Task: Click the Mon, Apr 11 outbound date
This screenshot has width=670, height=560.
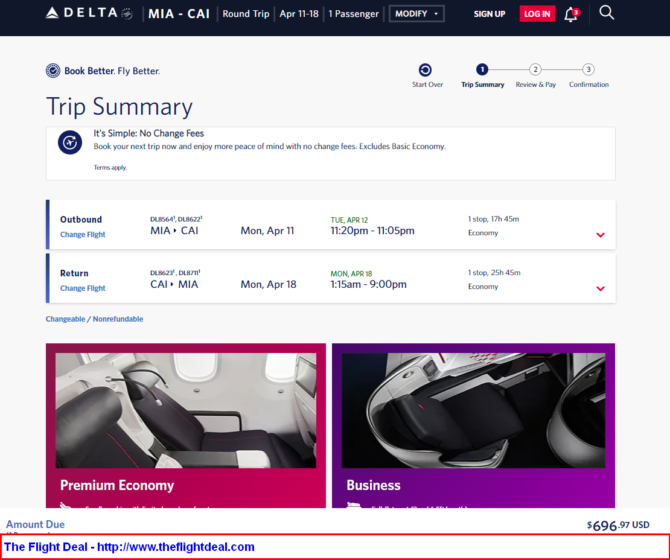Action: [x=267, y=231]
